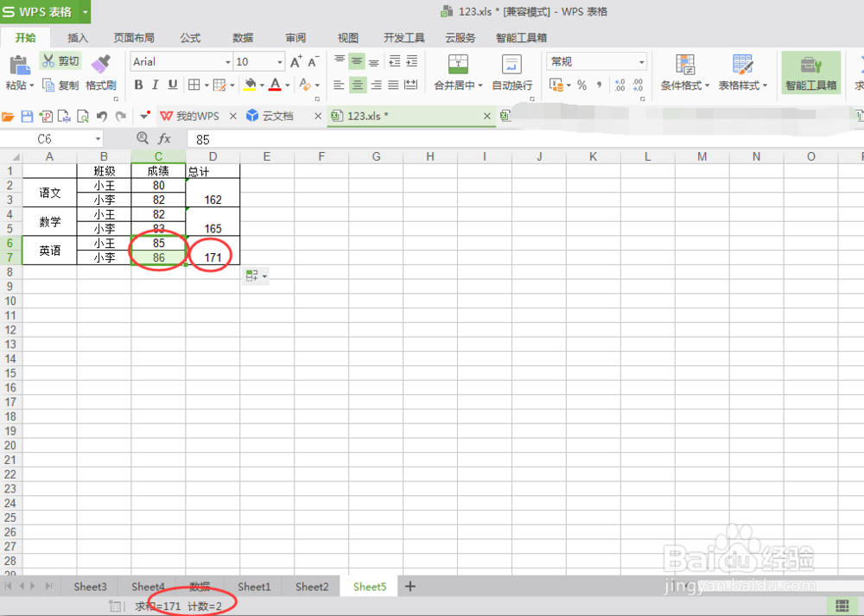
Task: Click the distributed alignment icon
Action: 411,85
